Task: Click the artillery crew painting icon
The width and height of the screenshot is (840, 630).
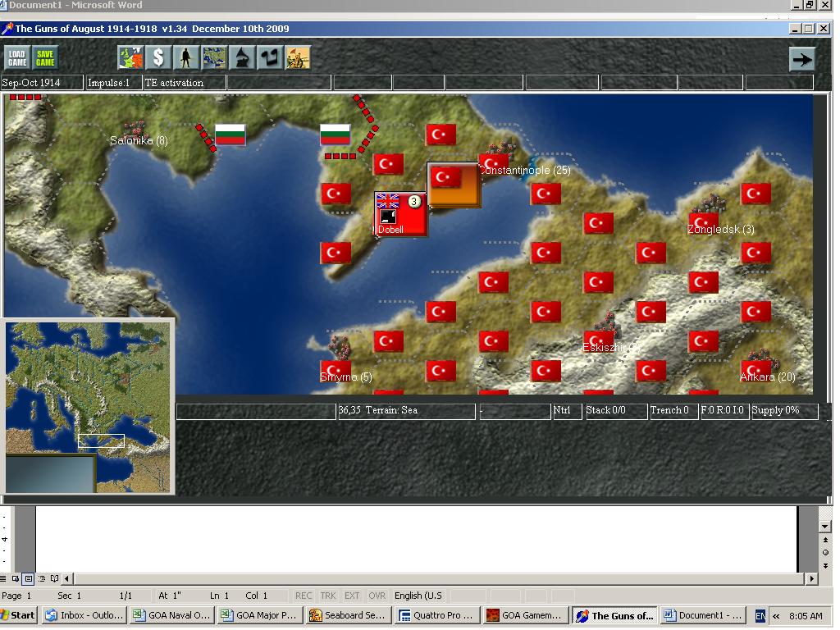Action: 297,58
